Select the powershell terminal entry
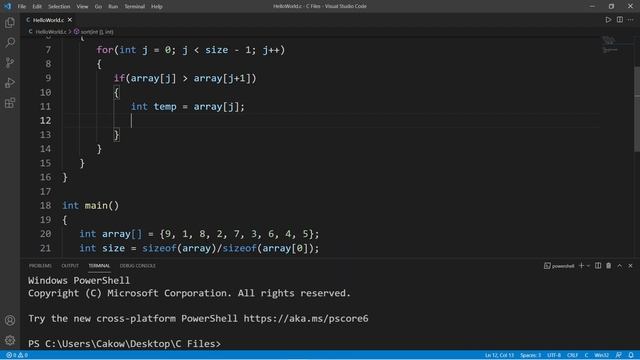The width and height of the screenshot is (640, 360). [x=559, y=266]
